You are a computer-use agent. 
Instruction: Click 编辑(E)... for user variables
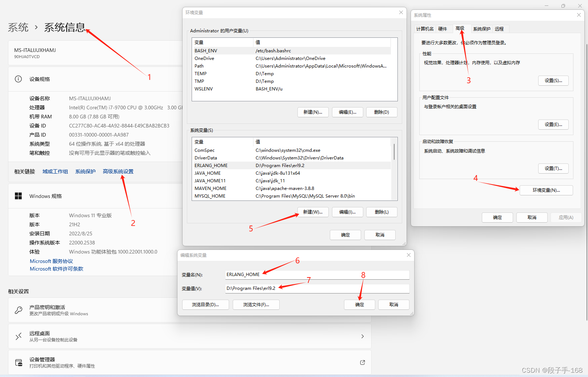coord(347,112)
